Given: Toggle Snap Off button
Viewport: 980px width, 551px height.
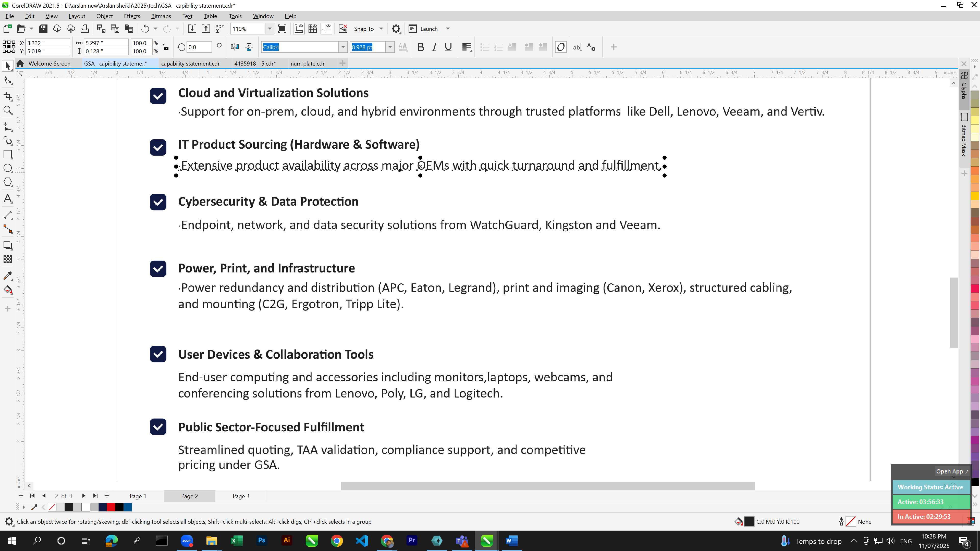Looking at the screenshot, I should pyautogui.click(x=343, y=29).
